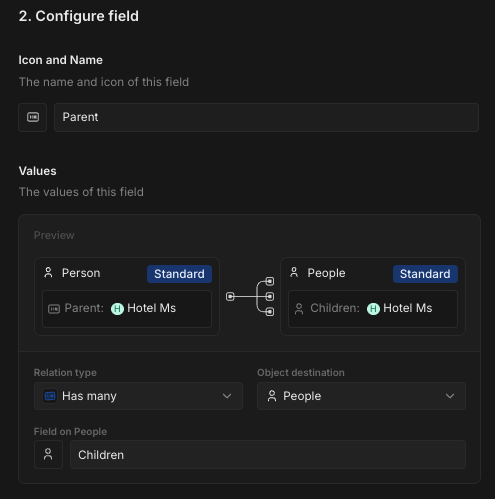Screen dimensions: 495x499
Task: Click the relation icon before Parent label
Action: point(54,309)
